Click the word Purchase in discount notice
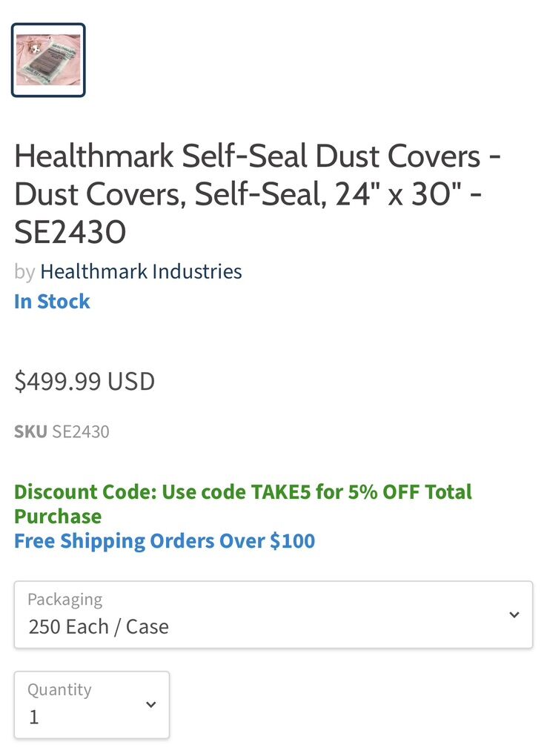 pyautogui.click(x=58, y=517)
